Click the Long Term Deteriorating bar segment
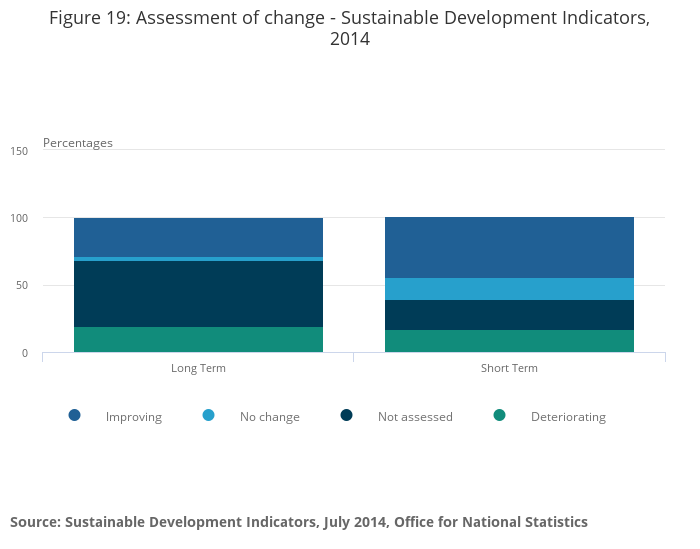The image size is (700, 549). click(x=198, y=339)
